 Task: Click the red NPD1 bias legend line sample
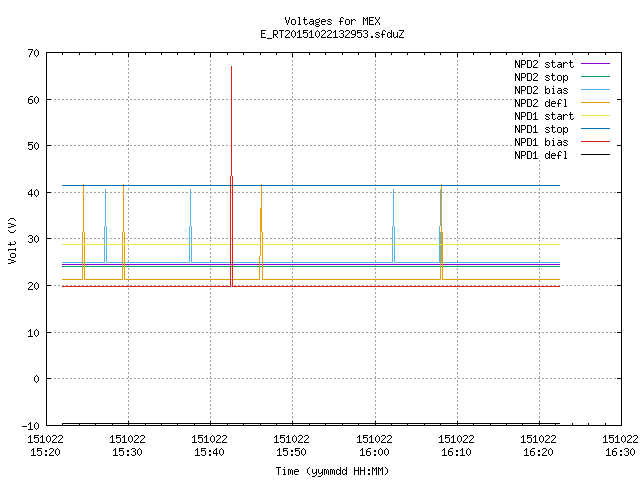click(595, 142)
